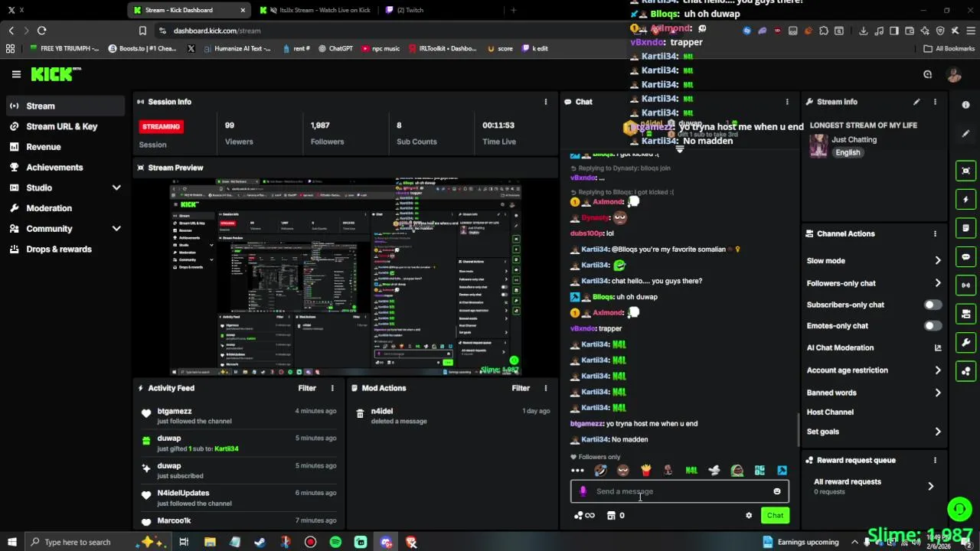Open Stream info panel options menu
This screenshot has width=980, height=551.
click(935, 102)
